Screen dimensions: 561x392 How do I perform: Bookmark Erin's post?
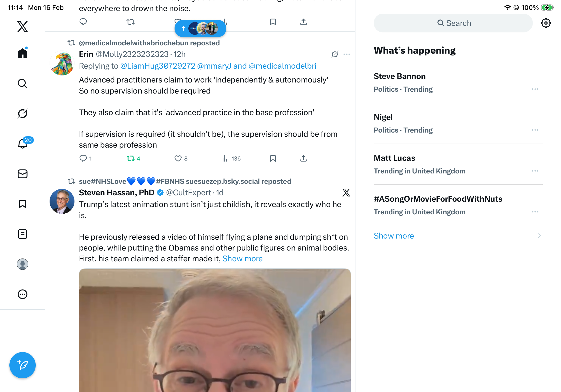273,158
